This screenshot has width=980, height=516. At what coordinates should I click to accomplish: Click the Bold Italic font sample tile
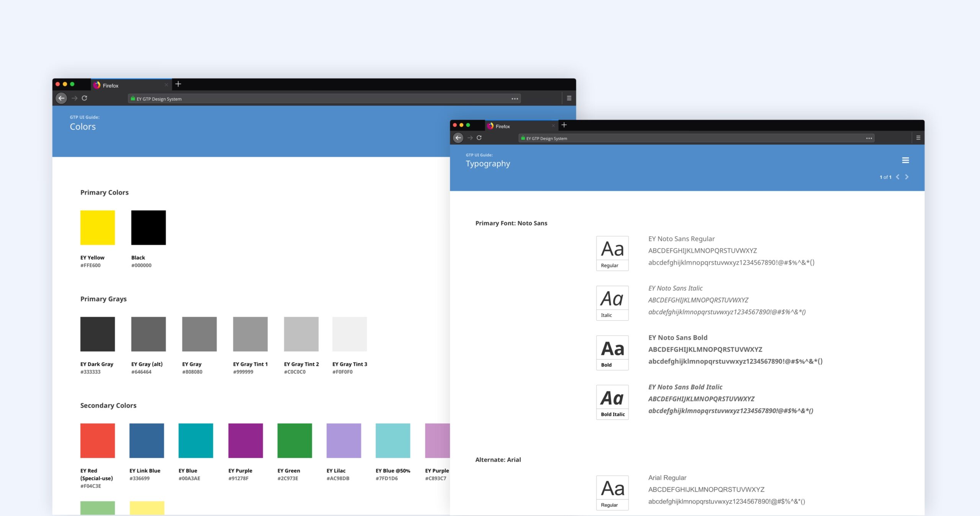(x=612, y=402)
